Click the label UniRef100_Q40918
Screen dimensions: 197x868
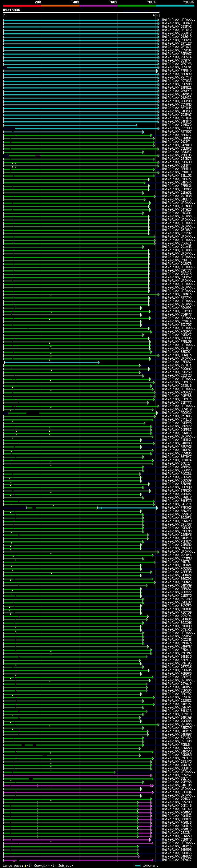pyautogui.click(x=177, y=94)
